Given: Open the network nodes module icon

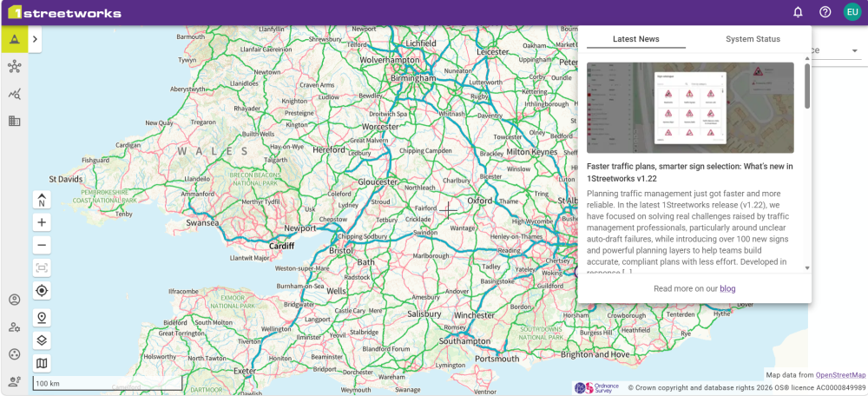Looking at the screenshot, I should click(15, 67).
